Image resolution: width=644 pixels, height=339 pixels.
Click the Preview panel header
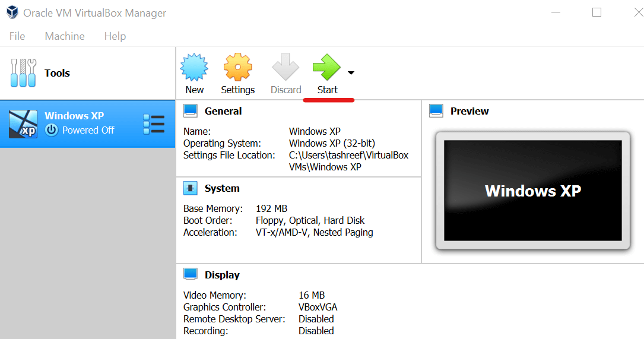point(469,111)
